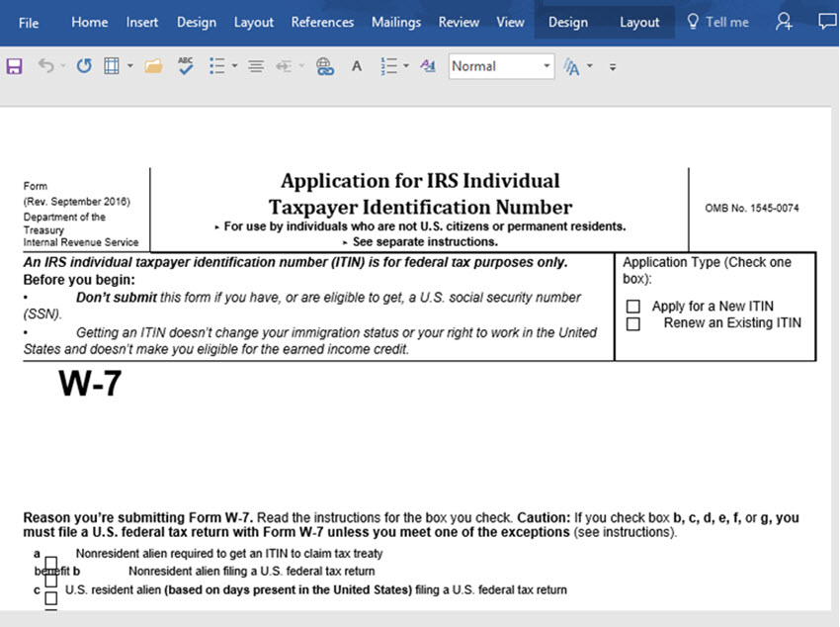Switch to the Insert tab

point(142,22)
